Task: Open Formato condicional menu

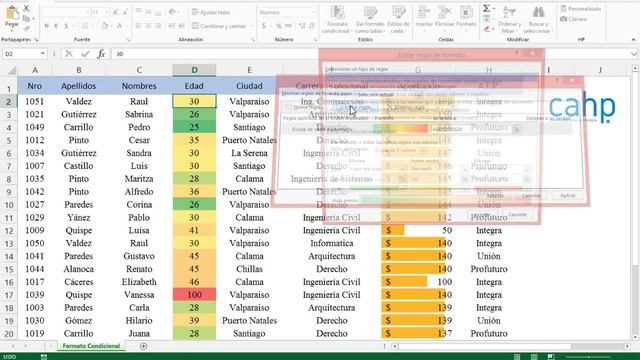Action: point(337,20)
